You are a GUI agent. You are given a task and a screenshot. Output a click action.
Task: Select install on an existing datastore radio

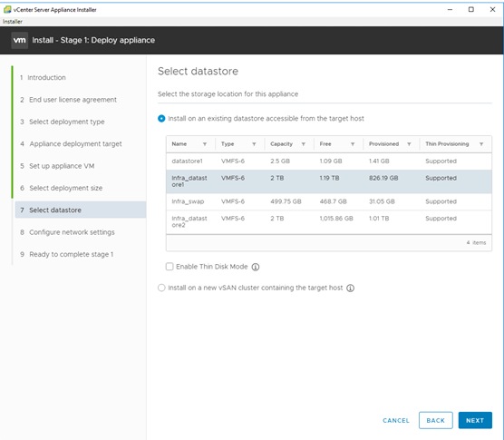point(161,119)
